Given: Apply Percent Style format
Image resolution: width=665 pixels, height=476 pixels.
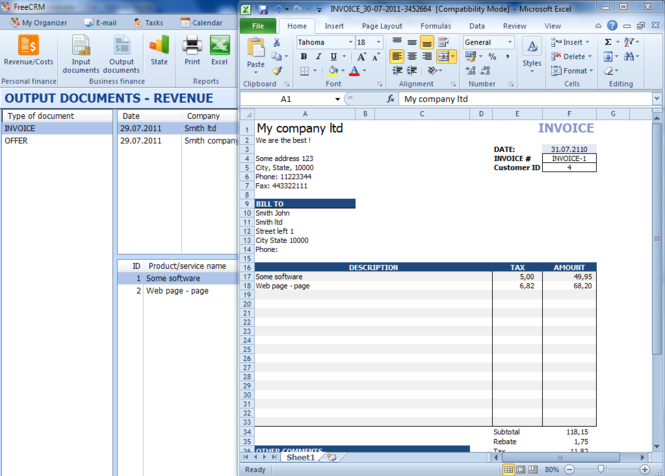Looking at the screenshot, I should click(x=492, y=56).
